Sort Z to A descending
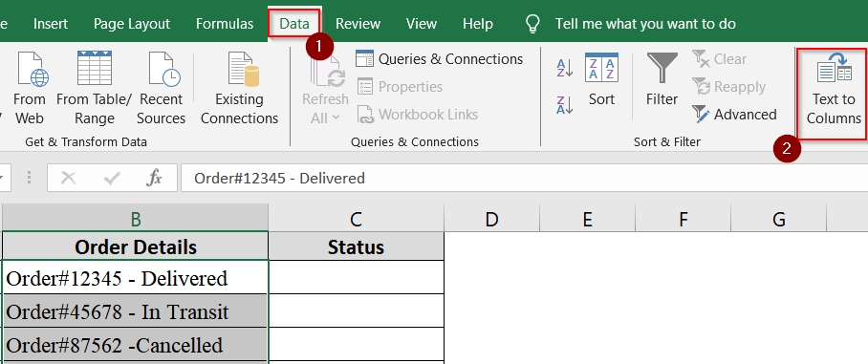This screenshot has width=868, height=364. point(565,104)
